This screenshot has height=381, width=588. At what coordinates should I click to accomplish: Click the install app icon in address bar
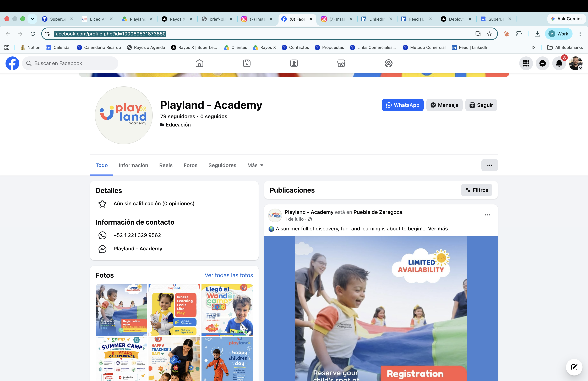pyautogui.click(x=478, y=34)
